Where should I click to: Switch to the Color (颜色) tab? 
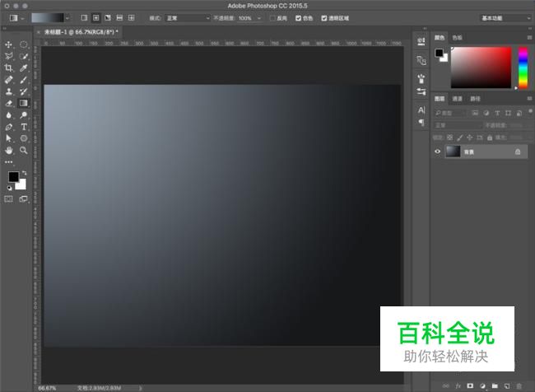click(440, 38)
